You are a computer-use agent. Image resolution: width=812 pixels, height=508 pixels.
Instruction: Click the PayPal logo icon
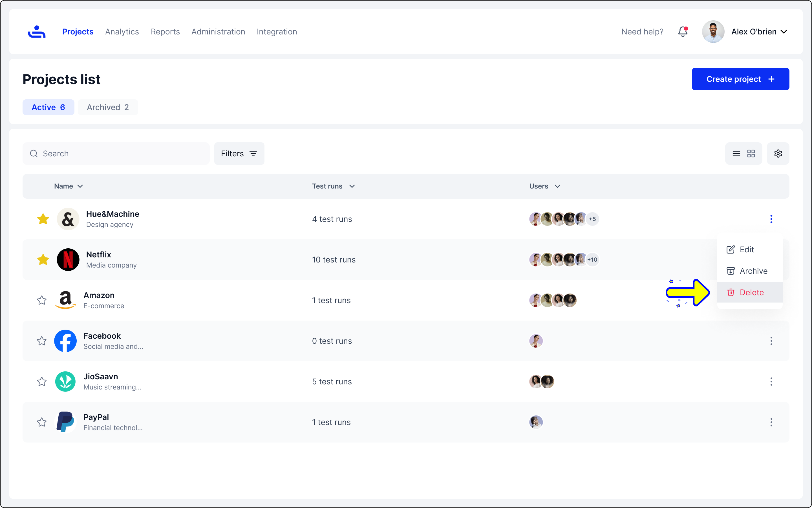pos(65,422)
